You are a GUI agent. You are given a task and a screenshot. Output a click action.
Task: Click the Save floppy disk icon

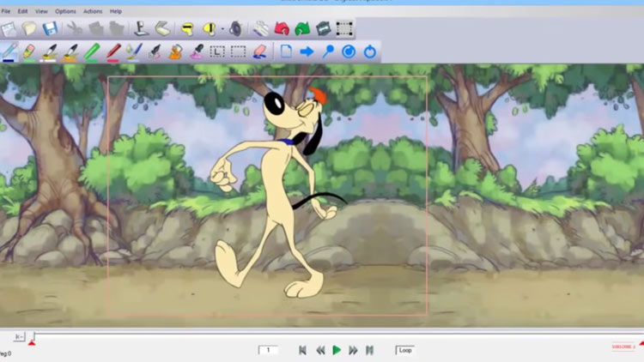point(50,28)
